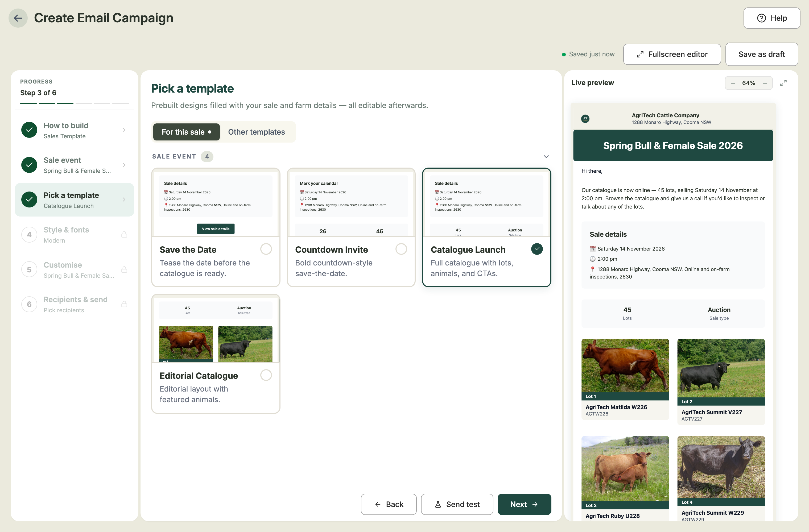Click step 4 number circle
The height and width of the screenshot is (532, 809).
[x=29, y=235]
